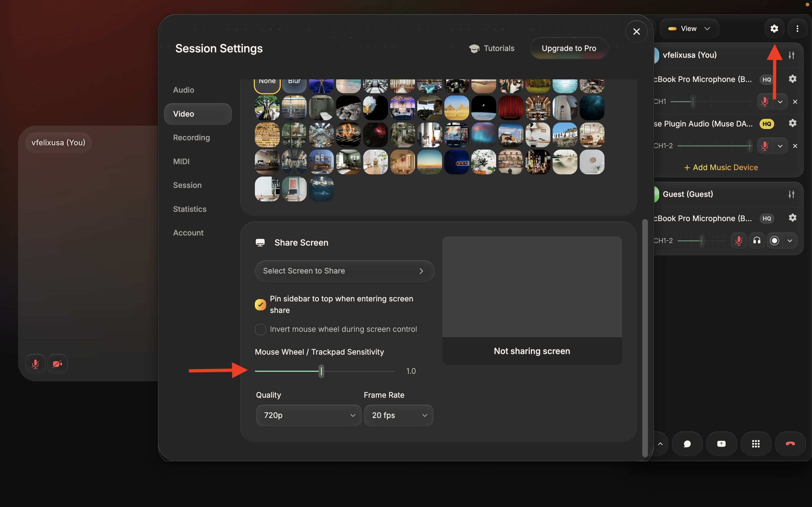
Task: Switch to the Recording settings tab
Action: pos(191,137)
